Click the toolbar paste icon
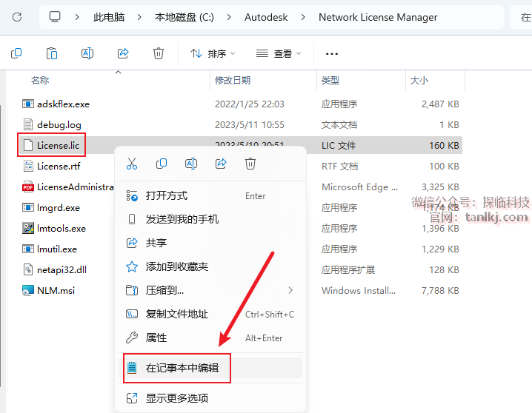The height and width of the screenshot is (413, 532). [x=52, y=53]
